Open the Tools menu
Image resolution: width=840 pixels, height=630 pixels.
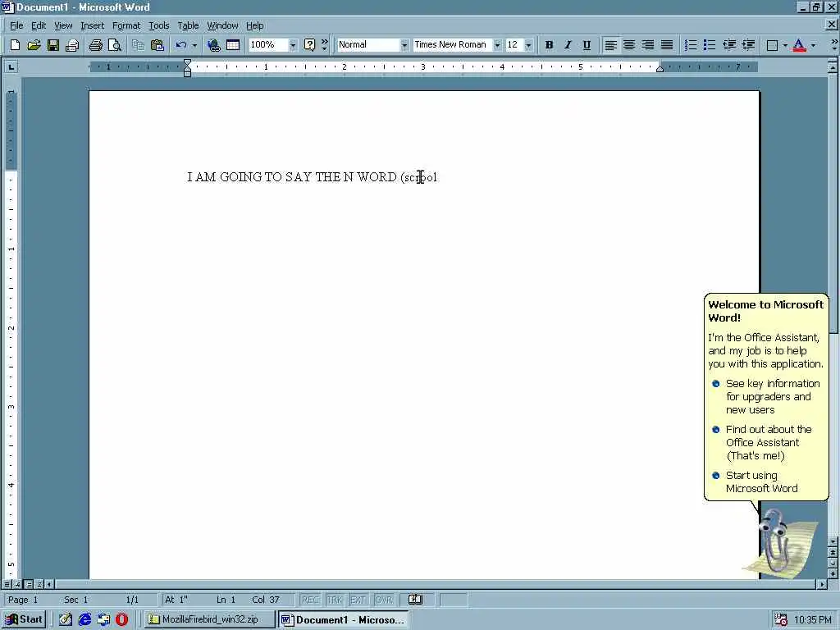159,25
